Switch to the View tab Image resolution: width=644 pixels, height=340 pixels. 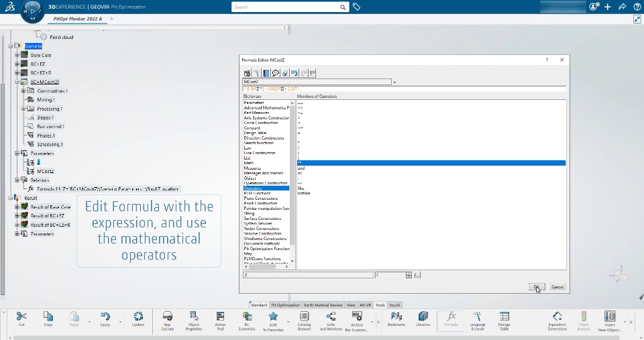[x=351, y=305]
